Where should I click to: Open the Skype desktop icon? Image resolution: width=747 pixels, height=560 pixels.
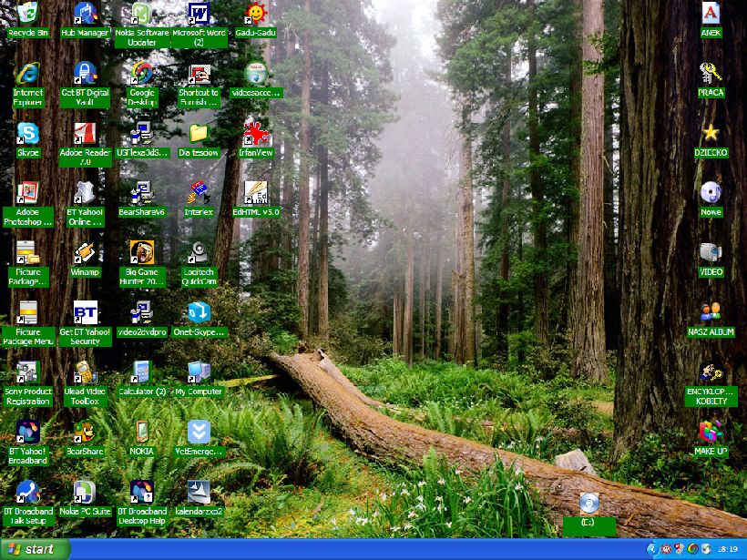coord(27,134)
